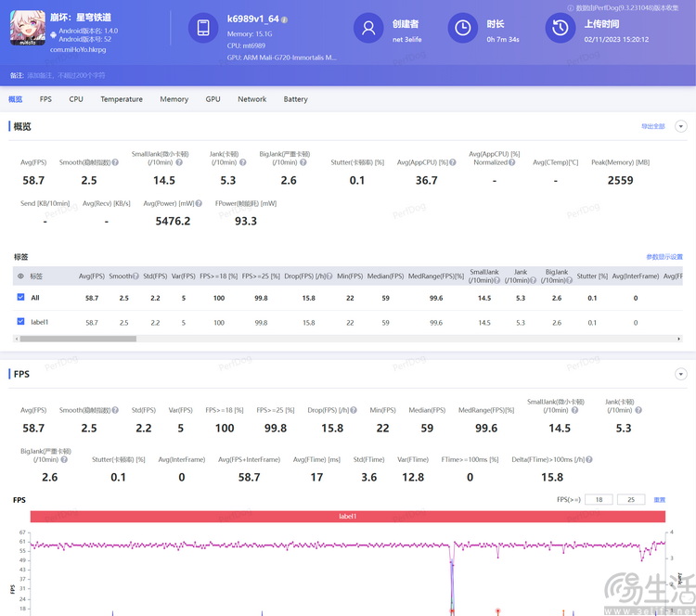Image resolution: width=696 pixels, height=616 pixels.
Task: Click help icon for Avg(AppCPU)
Action: [453, 162]
